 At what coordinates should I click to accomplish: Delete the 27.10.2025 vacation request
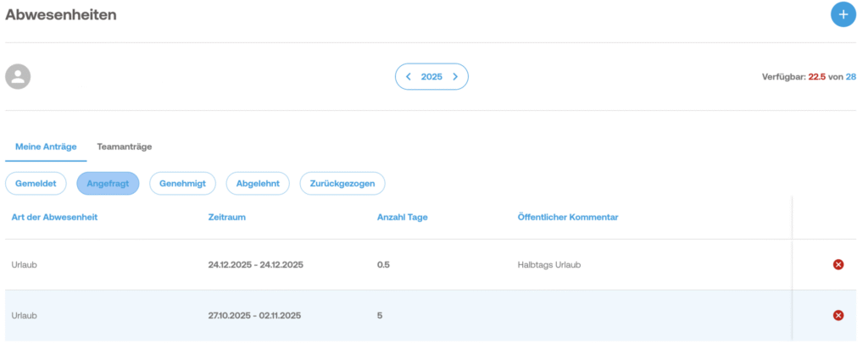[x=838, y=316]
